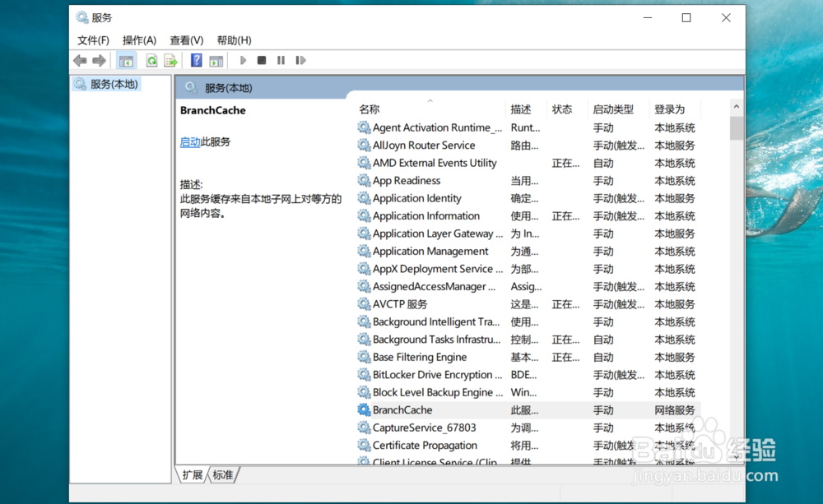
Task: Select the Application Identity service
Action: [417, 198]
